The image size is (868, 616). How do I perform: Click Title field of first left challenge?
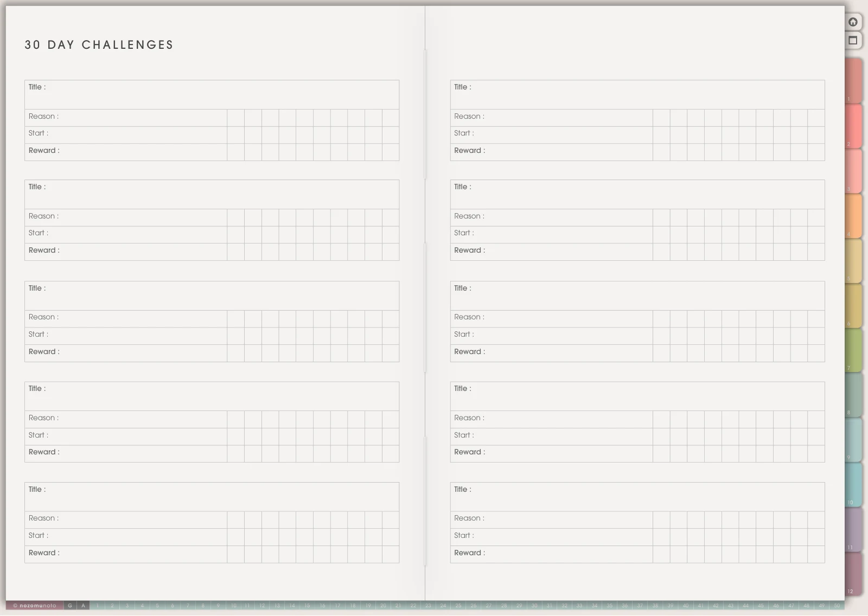pyautogui.click(x=212, y=95)
